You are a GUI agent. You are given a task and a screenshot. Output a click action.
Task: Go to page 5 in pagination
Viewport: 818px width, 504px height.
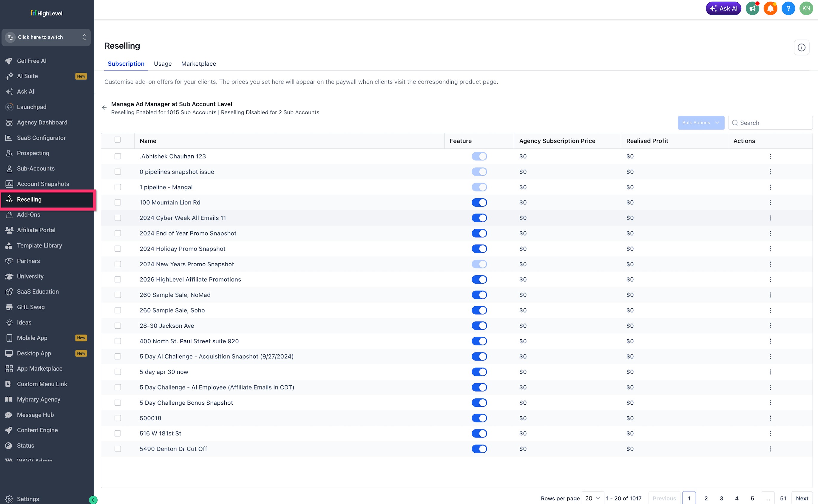pyautogui.click(x=752, y=498)
